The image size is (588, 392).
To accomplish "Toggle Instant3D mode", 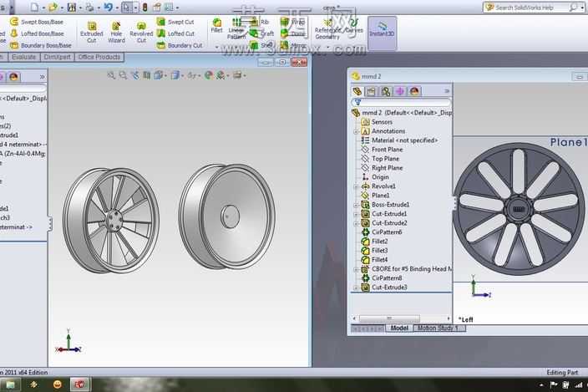I will click(382, 33).
